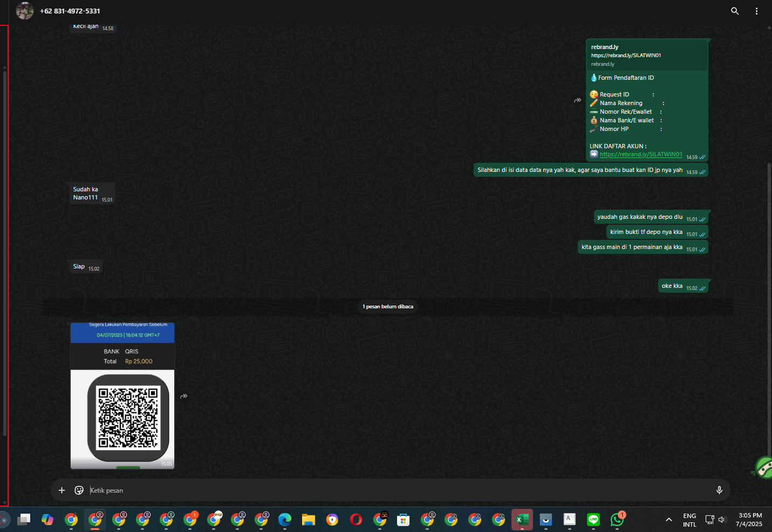
Task: Open the rebrand.ly link preview card
Action: click(647, 55)
